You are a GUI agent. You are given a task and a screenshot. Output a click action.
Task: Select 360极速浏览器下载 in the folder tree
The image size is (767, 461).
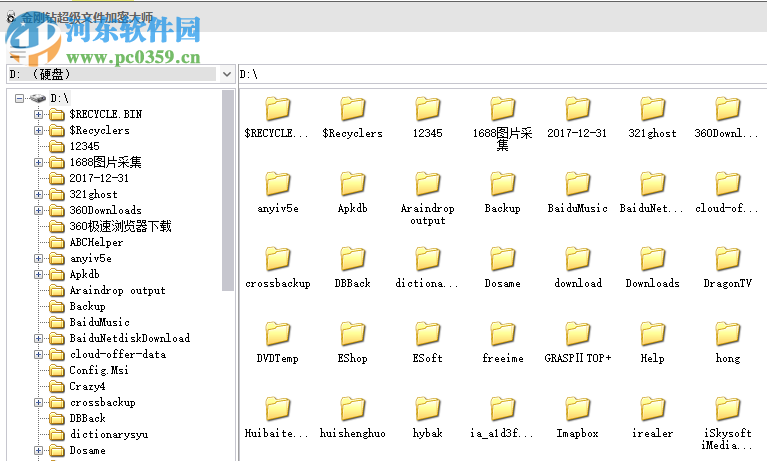coord(120,226)
